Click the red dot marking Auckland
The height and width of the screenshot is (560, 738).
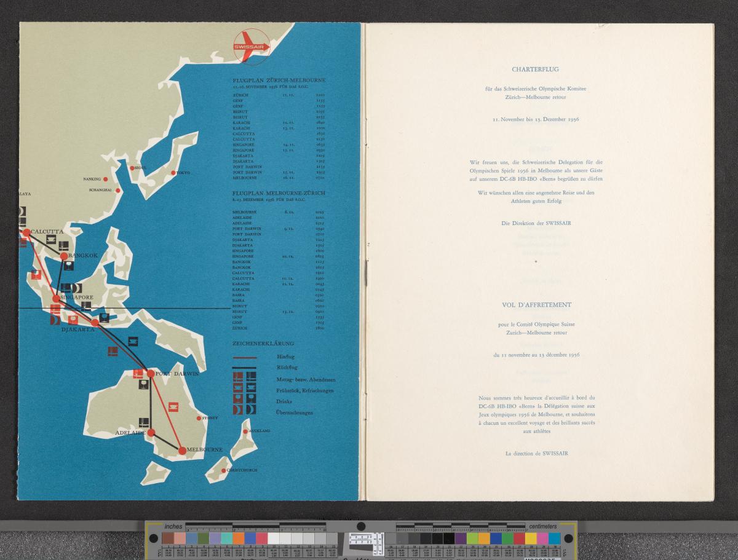(x=245, y=432)
